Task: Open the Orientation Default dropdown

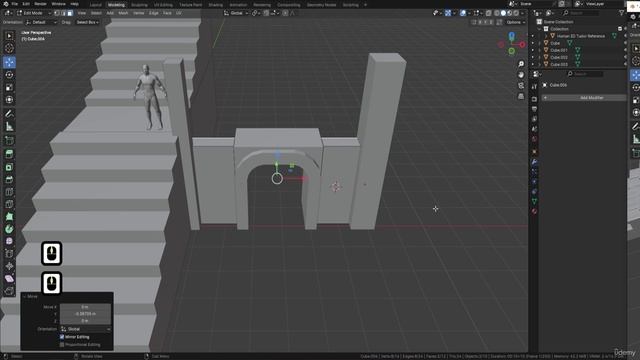Action: click(x=42, y=22)
